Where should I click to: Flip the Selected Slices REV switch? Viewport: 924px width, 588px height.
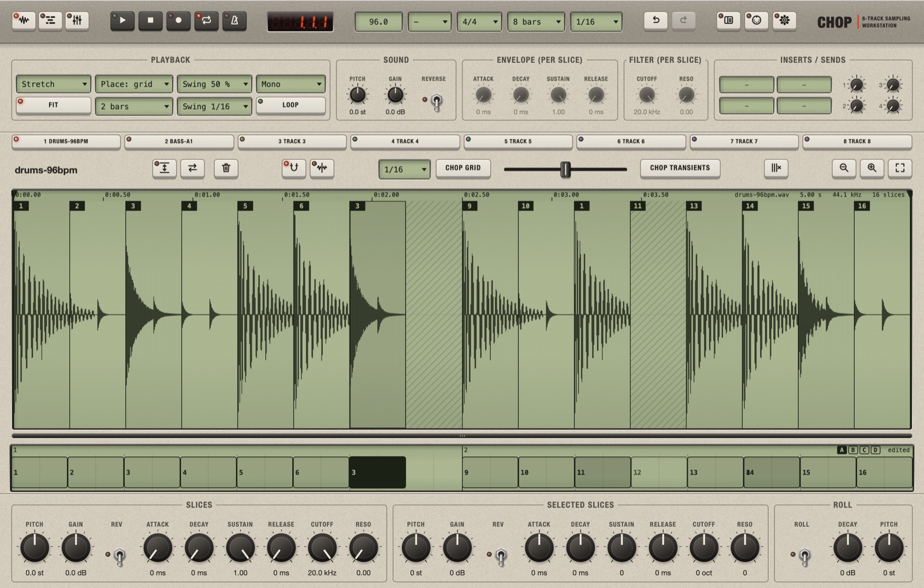click(x=501, y=557)
